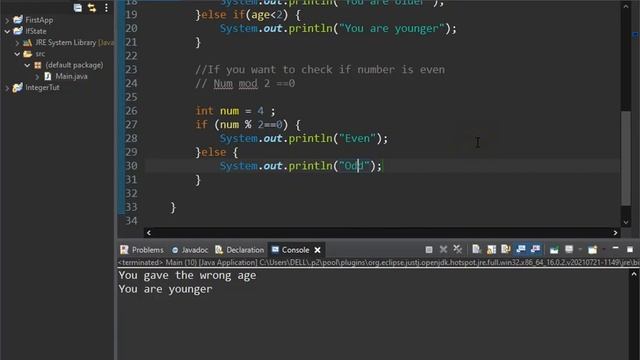Clear the Console output
Image resolution: width=640 pixels, height=360 pixels.
(x=476, y=249)
